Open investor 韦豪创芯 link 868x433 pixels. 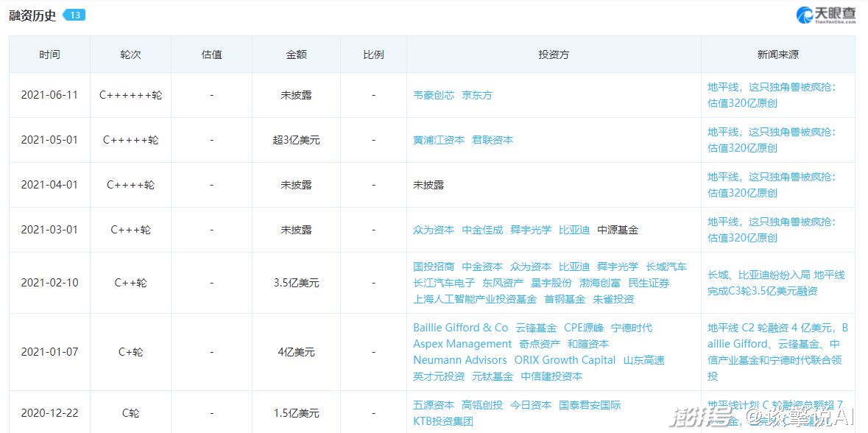click(x=434, y=95)
